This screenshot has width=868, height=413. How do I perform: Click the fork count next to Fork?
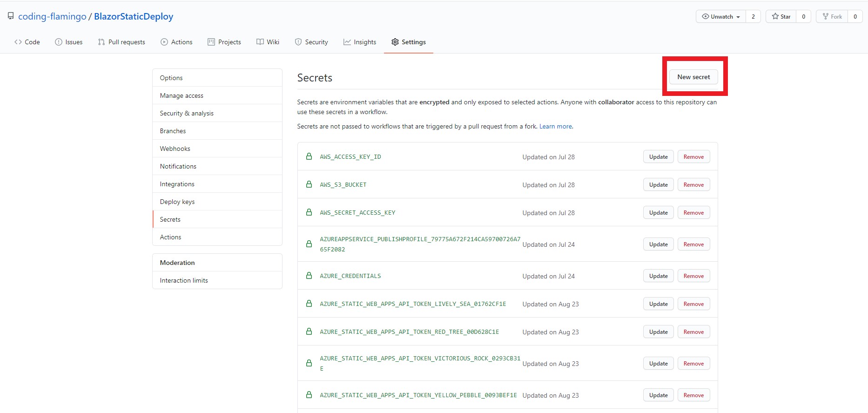[x=855, y=16]
